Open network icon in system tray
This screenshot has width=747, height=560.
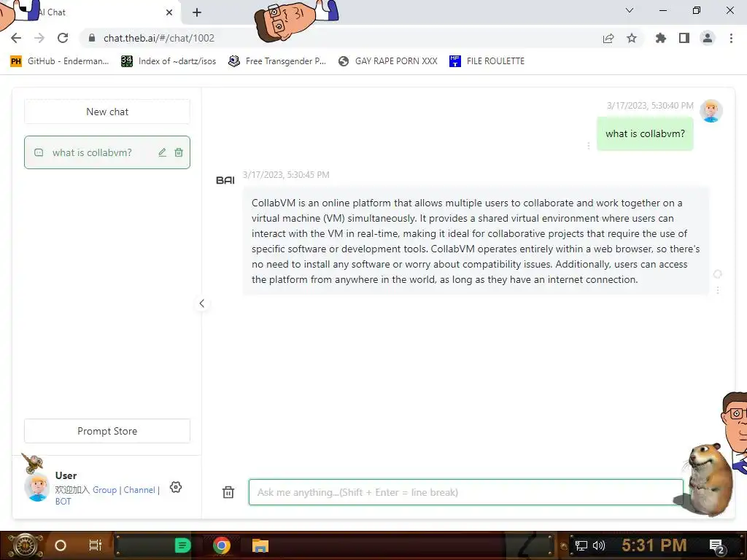tap(581, 545)
